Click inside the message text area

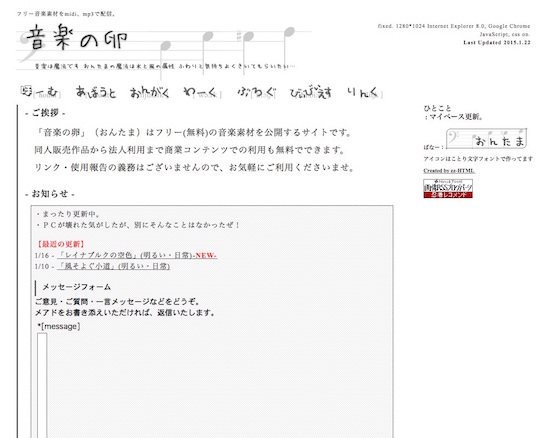(x=42, y=385)
